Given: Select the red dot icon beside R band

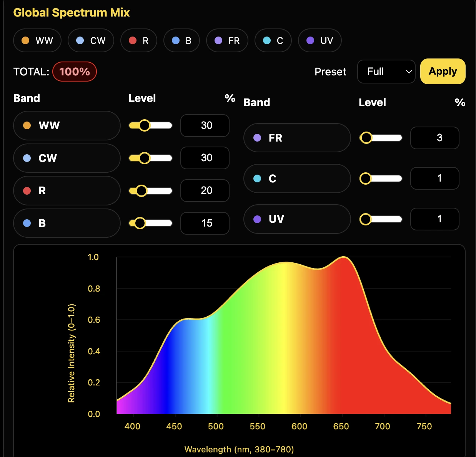Looking at the screenshot, I should (27, 191).
